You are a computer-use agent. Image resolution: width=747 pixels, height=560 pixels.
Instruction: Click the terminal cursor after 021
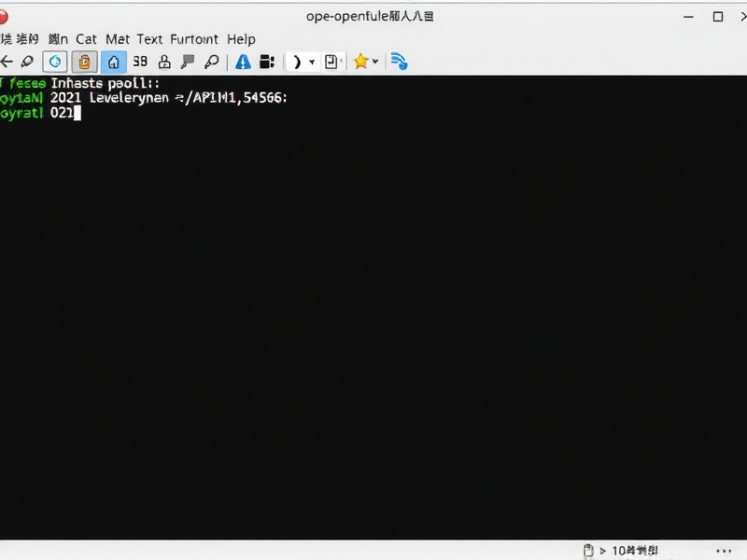(x=77, y=113)
